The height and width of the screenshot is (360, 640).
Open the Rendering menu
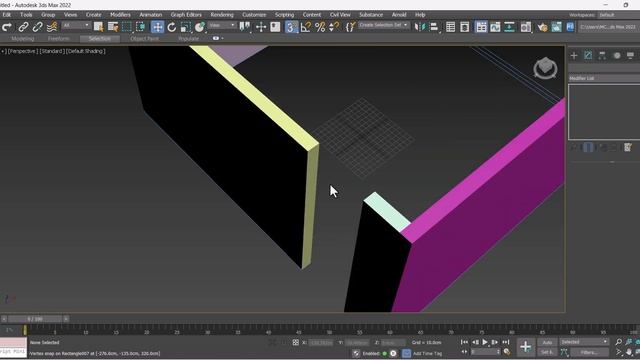click(x=222, y=15)
